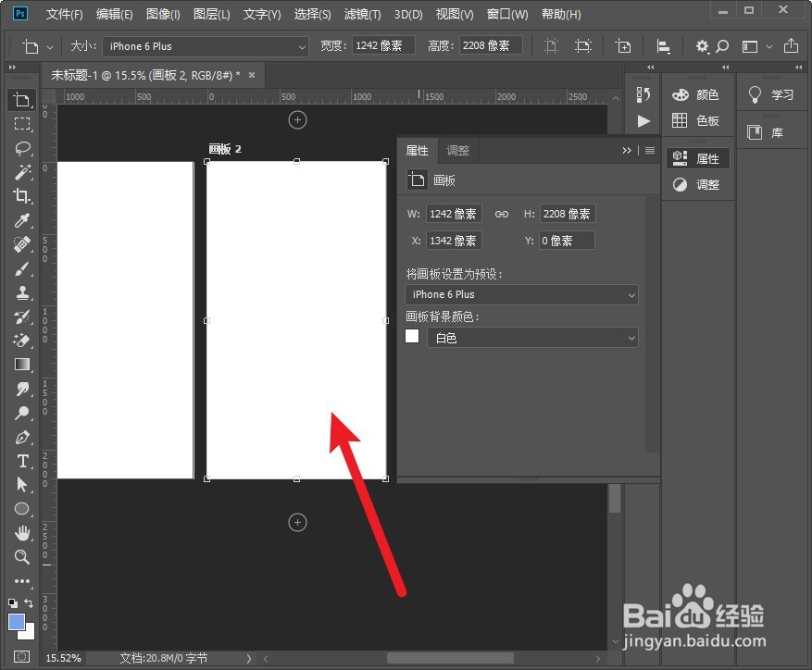
Task: Open the Actions play panel icon
Action: point(643,121)
